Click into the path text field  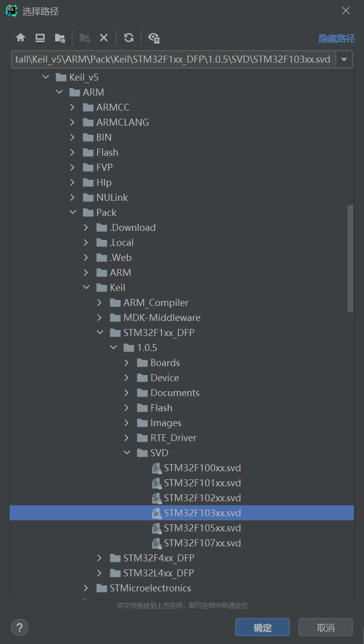[x=172, y=60]
